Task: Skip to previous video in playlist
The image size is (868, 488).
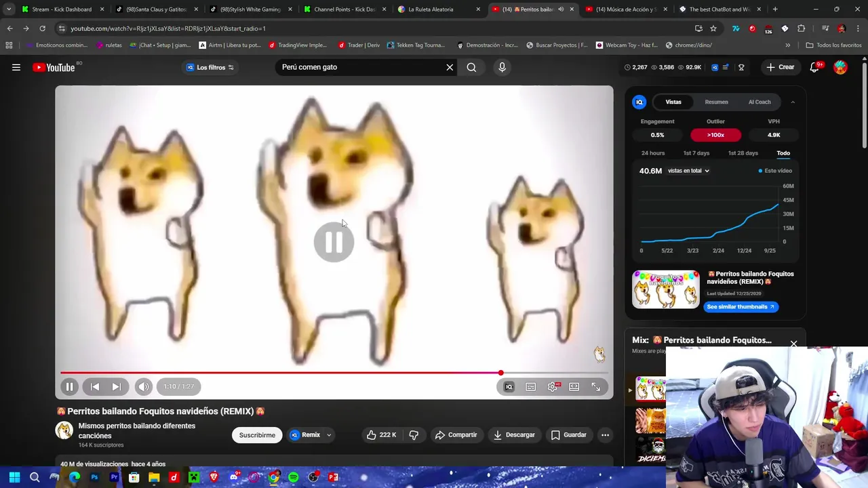Action: [95, 386]
